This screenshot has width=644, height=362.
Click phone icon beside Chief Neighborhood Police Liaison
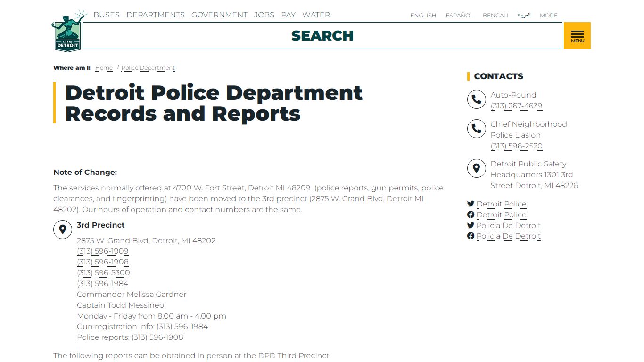476,129
